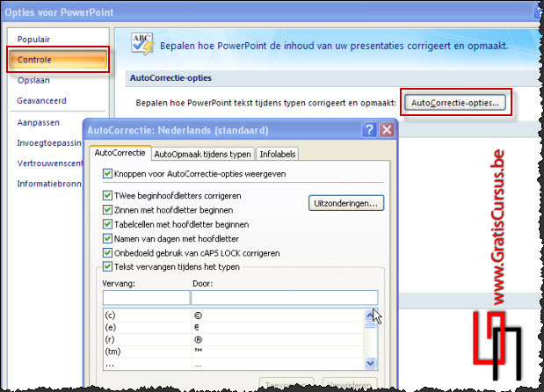
Task: Open the Informatiebronnen category
Action: tap(49, 184)
